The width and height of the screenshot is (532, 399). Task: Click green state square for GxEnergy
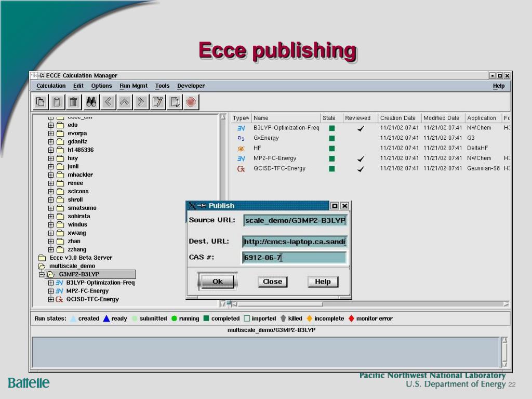click(332, 138)
